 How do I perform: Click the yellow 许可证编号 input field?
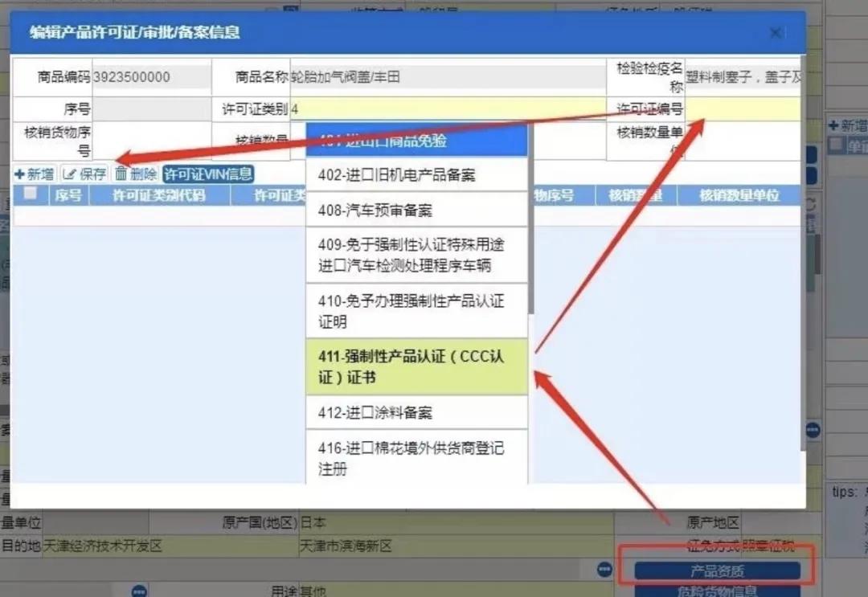pyautogui.click(x=743, y=108)
